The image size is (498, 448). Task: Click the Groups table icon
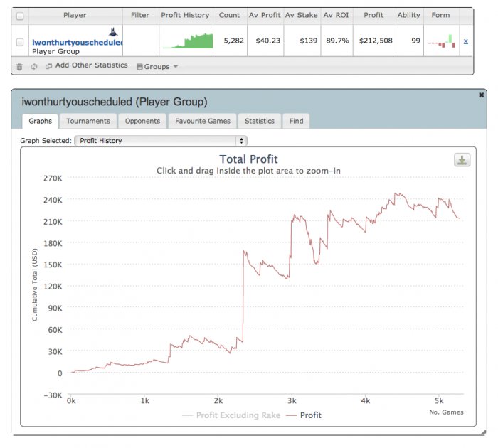tap(139, 67)
